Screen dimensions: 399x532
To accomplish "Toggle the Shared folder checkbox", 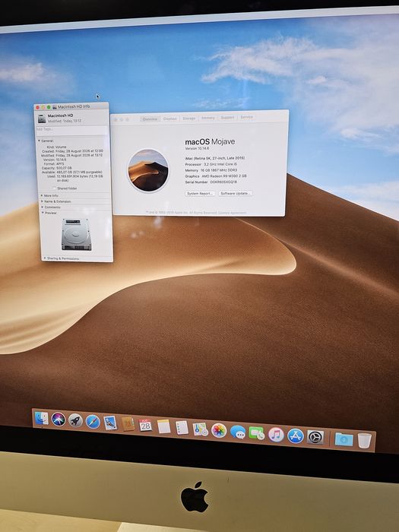I will pos(54,188).
